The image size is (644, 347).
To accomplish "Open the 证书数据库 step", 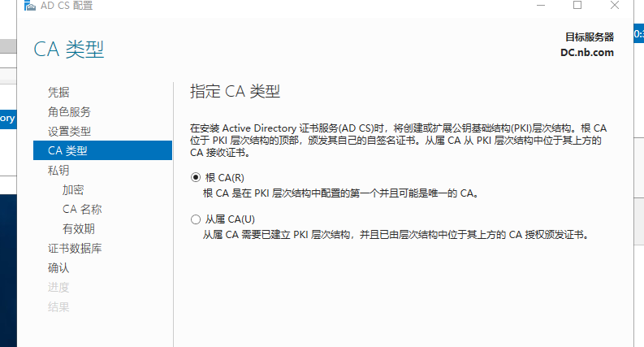I will pos(75,249).
